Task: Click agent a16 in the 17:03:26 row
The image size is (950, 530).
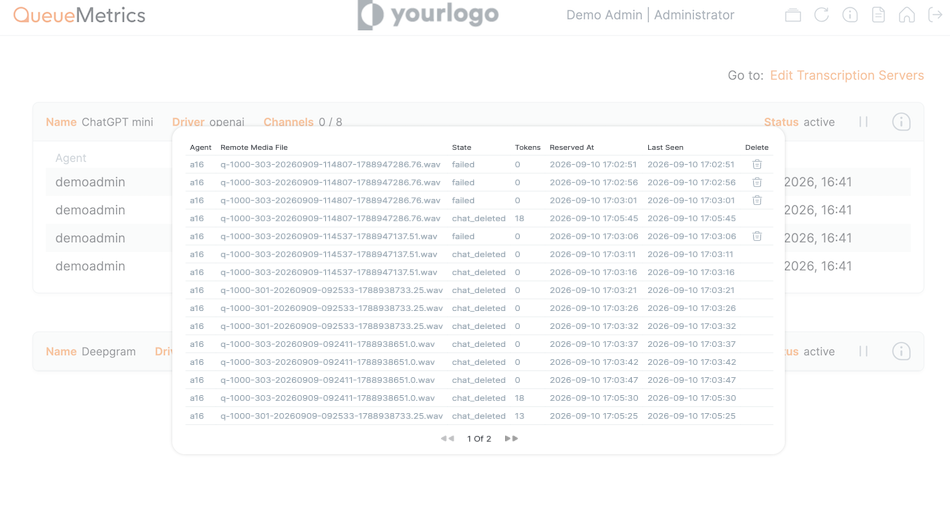Action: (x=196, y=308)
